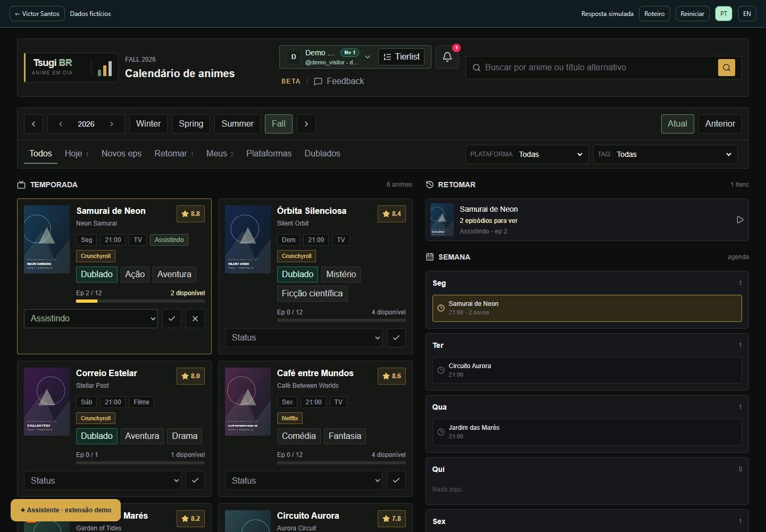
Task: Remove Samurai de Neon with the X button
Action: click(195, 319)
